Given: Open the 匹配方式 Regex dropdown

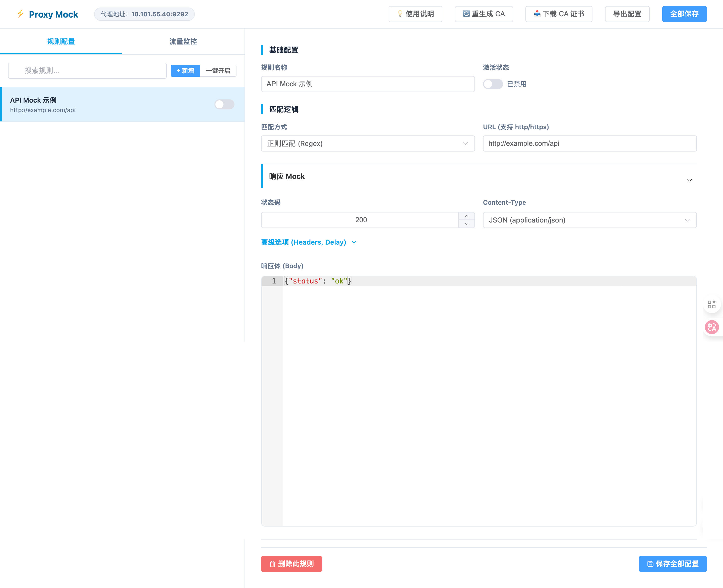Looking at the screenshot, I should coord(368,143).
